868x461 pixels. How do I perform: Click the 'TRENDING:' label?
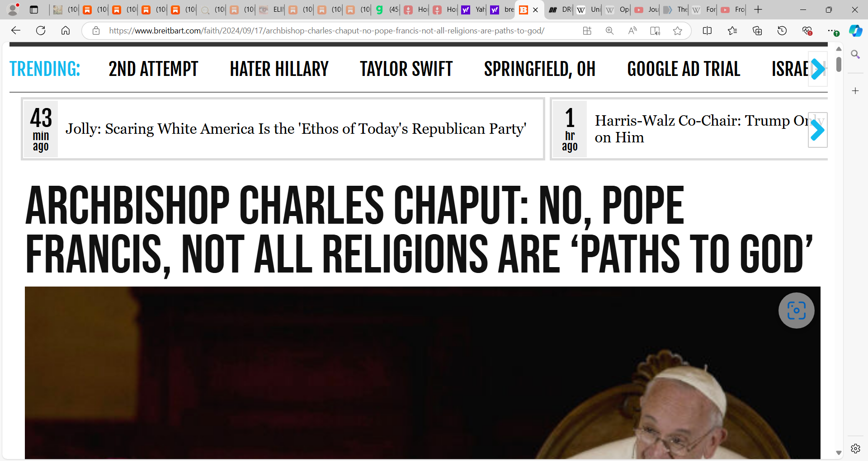pyautogui.click(x=45, y=69)
